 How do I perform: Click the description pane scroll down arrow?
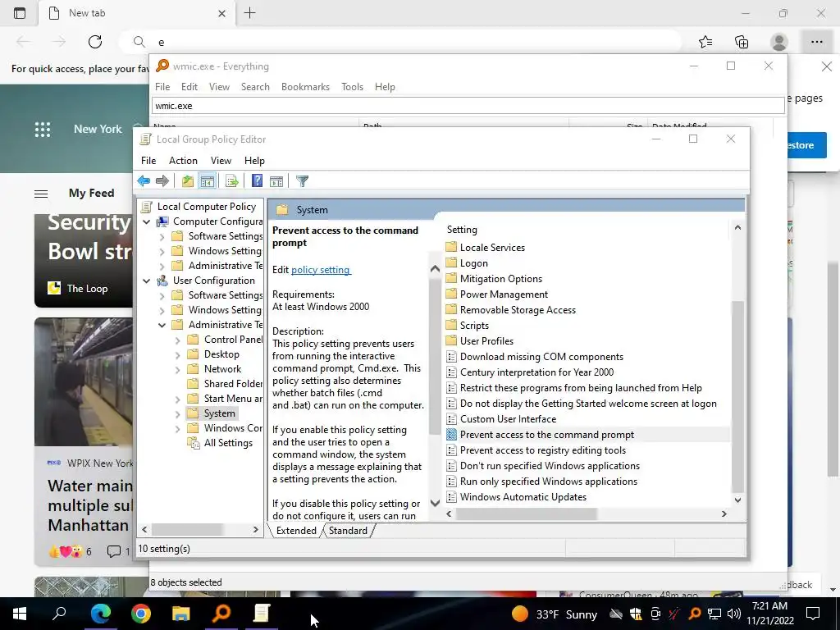435,503
